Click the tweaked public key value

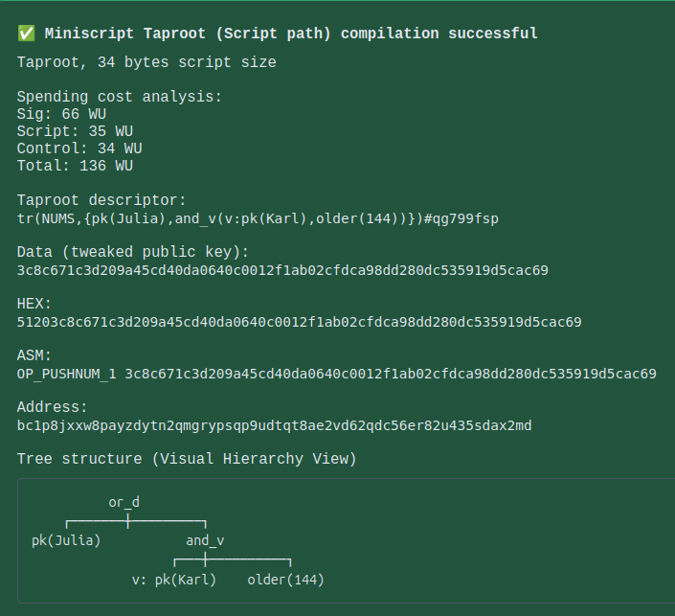[x=282, y=270]
